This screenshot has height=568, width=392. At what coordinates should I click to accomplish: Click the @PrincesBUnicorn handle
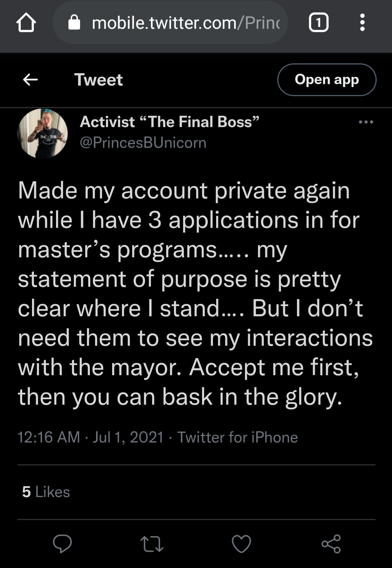[x=143, y=143]
